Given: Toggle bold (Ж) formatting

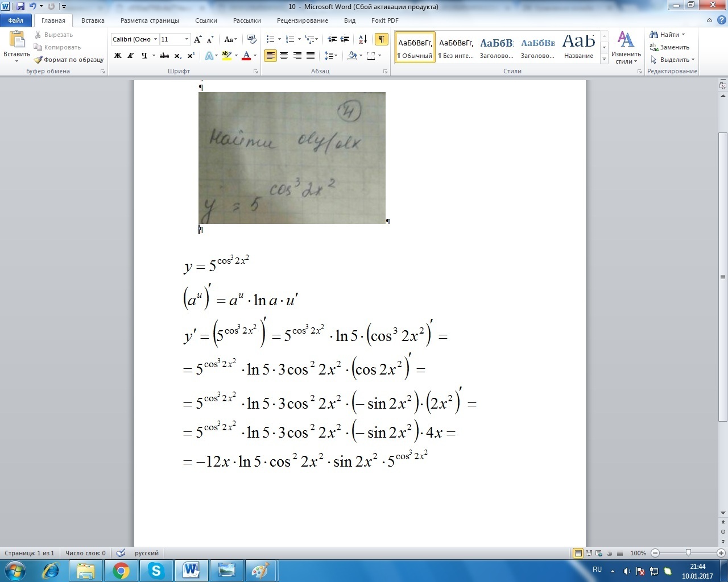Looking at the screenshot, I should 118,56.
